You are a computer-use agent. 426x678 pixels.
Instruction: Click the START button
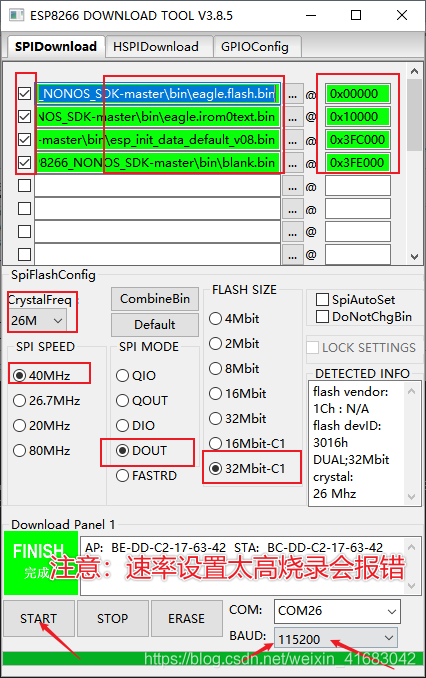click(x=39, y=618)
